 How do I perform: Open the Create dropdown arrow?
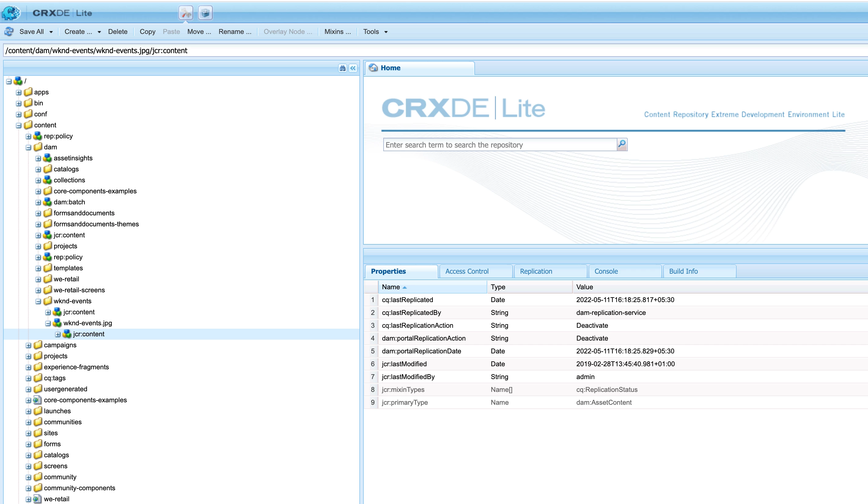(99, 32)
